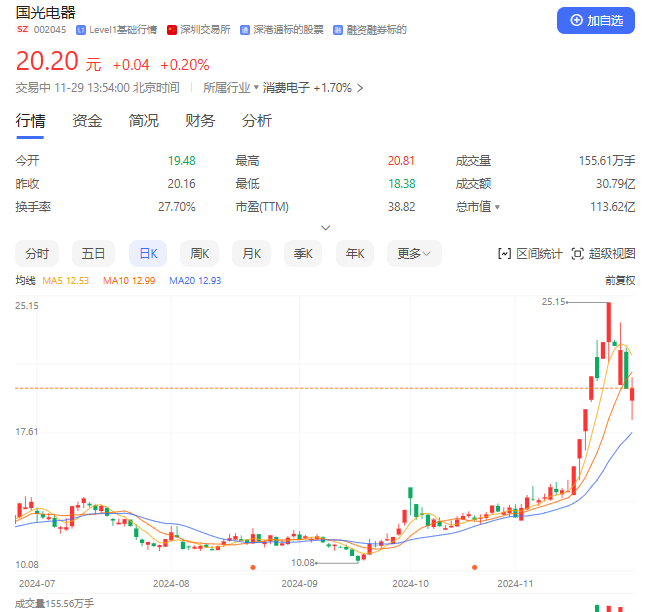The width and height of the screenshot is (648, 612).
Task: Switch to the 分析 tab
Action: click(257, 121)
